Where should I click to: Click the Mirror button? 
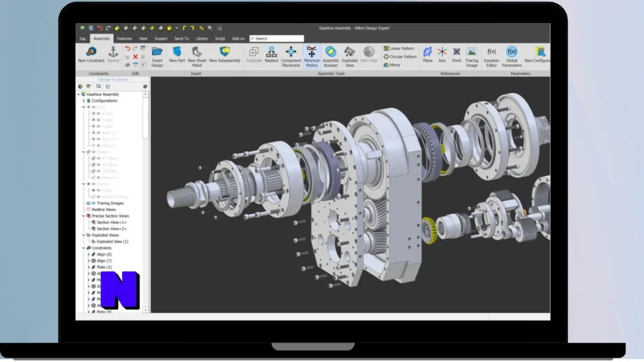pos(392,65)
